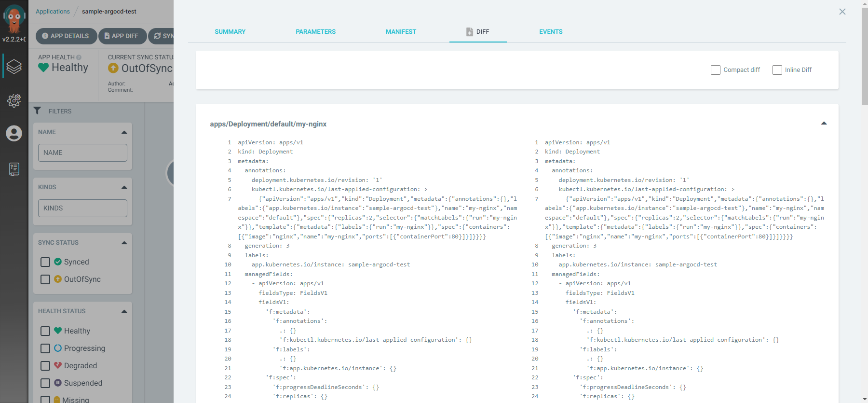Focus the NAME filter input field
Screen dimensions: 868x403
point(82,153)
